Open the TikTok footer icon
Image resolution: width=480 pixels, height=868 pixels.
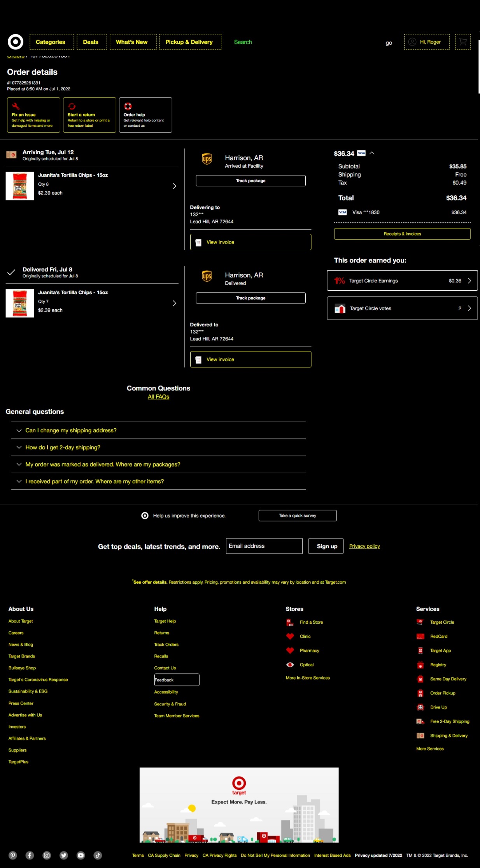point(98,855)
